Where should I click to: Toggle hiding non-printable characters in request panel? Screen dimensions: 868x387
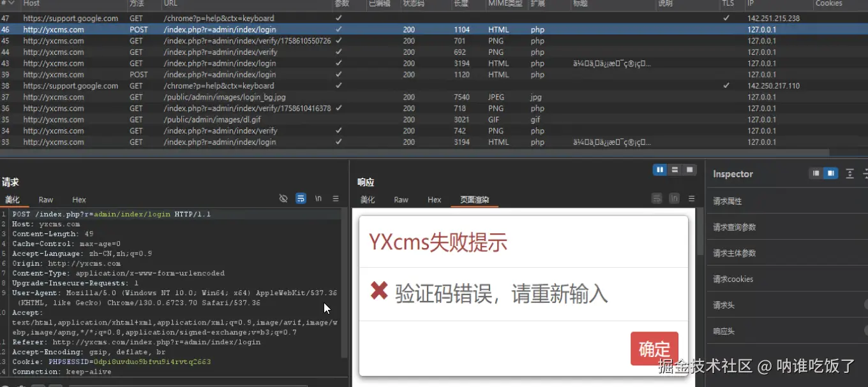pos(283,199)
